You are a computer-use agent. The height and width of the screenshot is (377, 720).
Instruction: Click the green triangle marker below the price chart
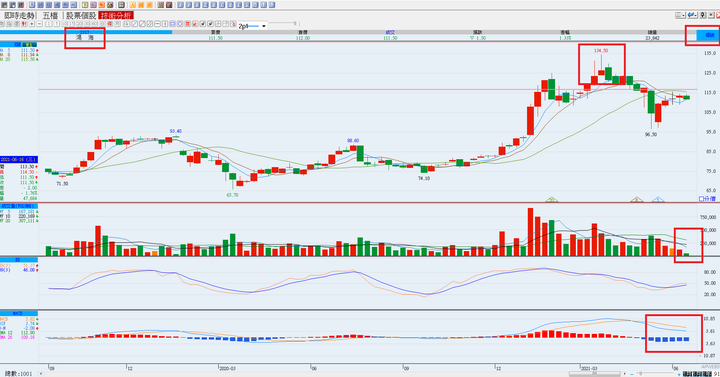(x=551, y=199)
